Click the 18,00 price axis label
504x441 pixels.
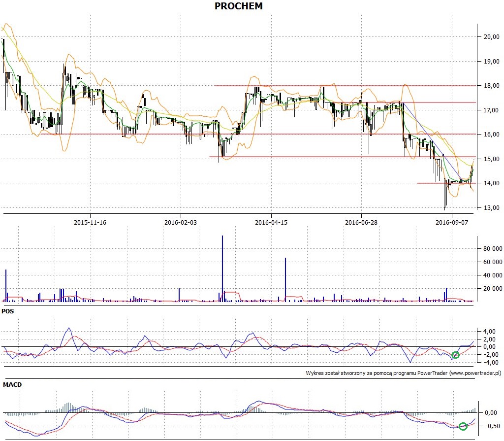pyautogui.click(x=492, y=86)
